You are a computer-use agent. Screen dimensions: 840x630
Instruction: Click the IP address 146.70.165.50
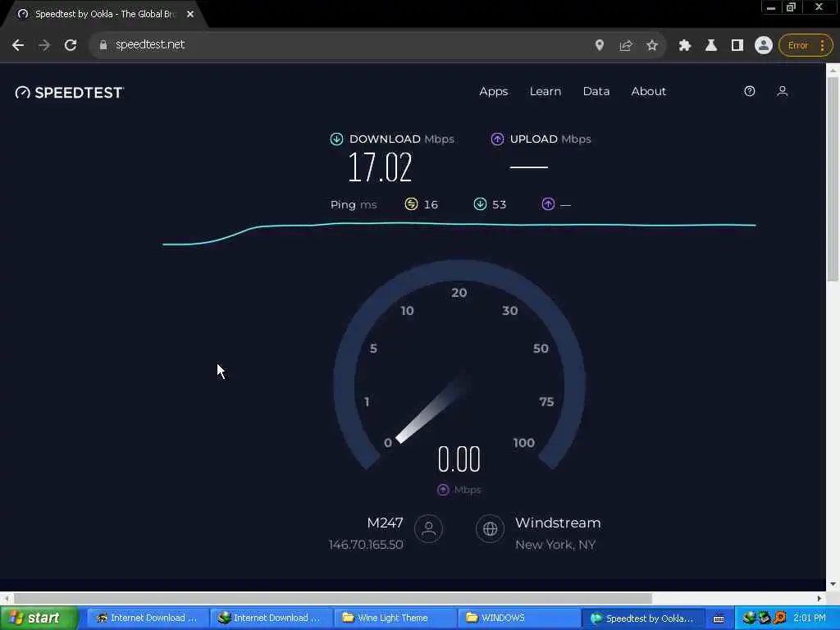point(366,545)
